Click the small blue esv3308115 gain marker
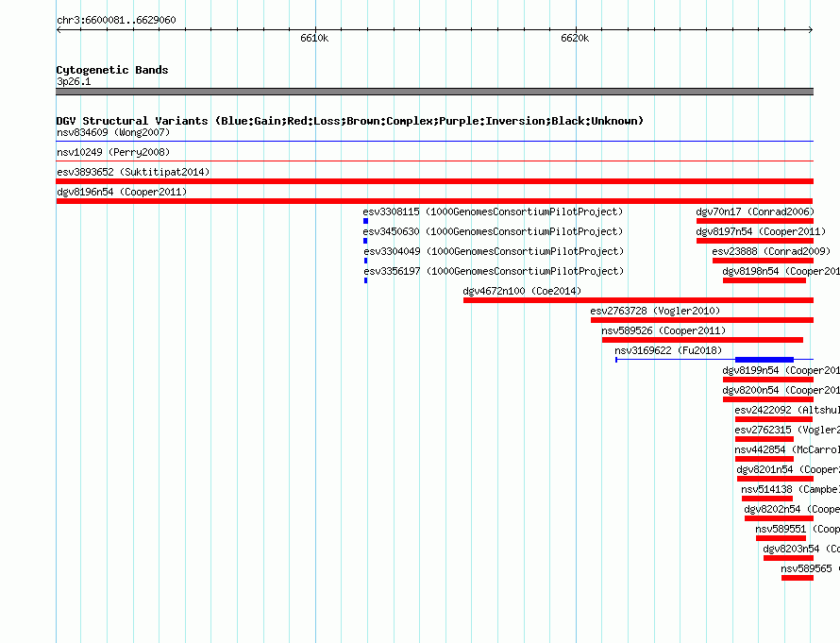This screenshot has width=840, height=643. pos(366,221)
